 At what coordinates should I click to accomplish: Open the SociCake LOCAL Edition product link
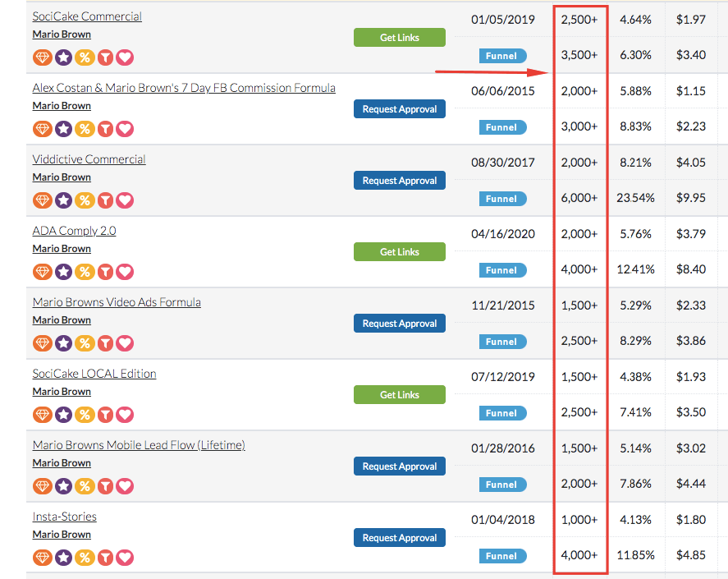tap(94, 374)
